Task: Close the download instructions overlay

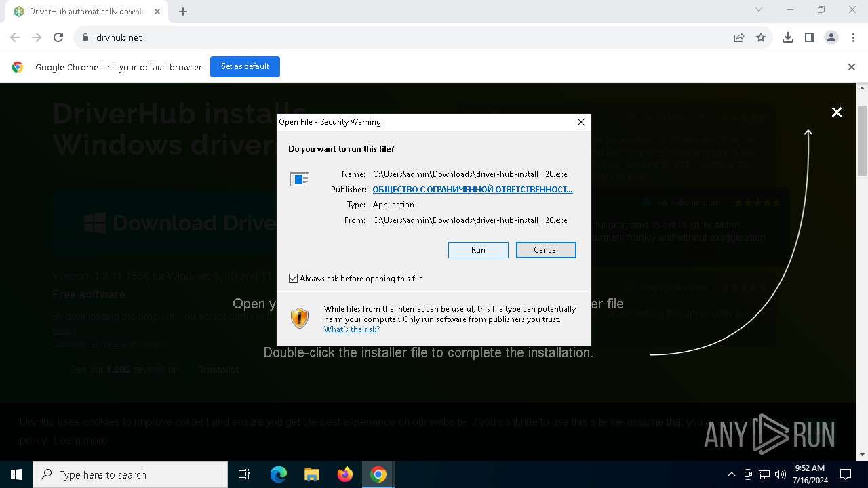Action: [837, 113]
